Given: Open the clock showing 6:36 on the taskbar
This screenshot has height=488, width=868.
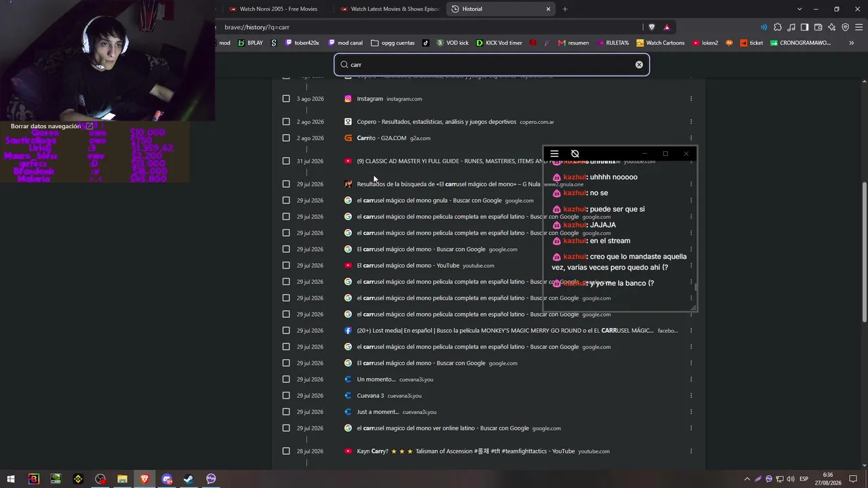Looking at the screenshot, I should tap(829, 479).
